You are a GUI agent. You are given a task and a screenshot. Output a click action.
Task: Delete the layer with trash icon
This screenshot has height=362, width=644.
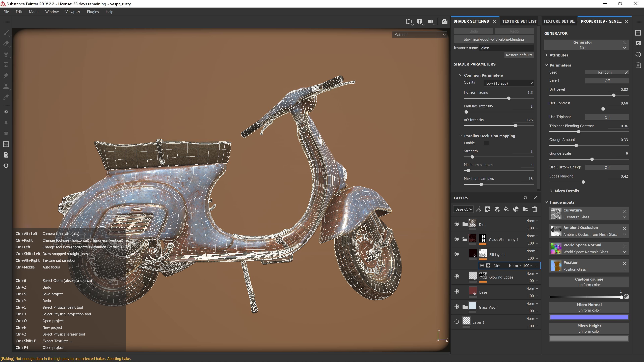click(x=534, y=209)
